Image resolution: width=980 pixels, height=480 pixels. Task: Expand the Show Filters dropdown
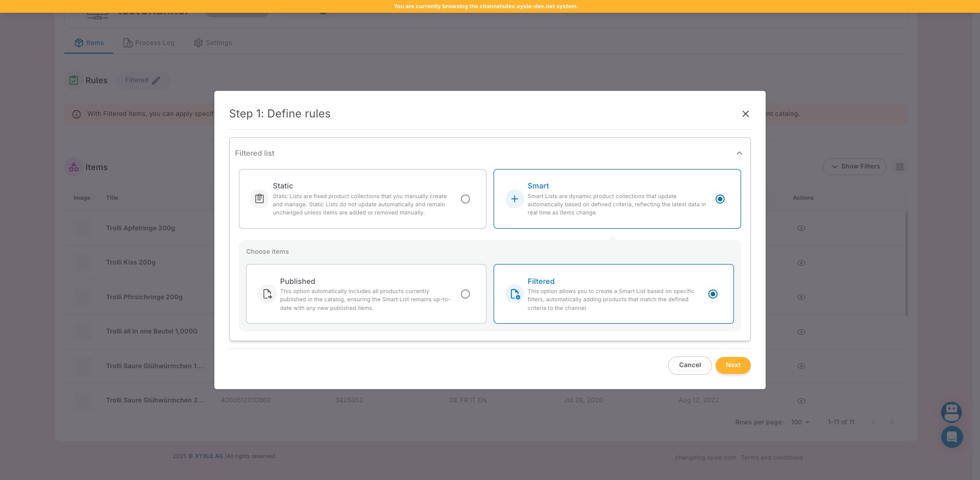click(854, 166)
